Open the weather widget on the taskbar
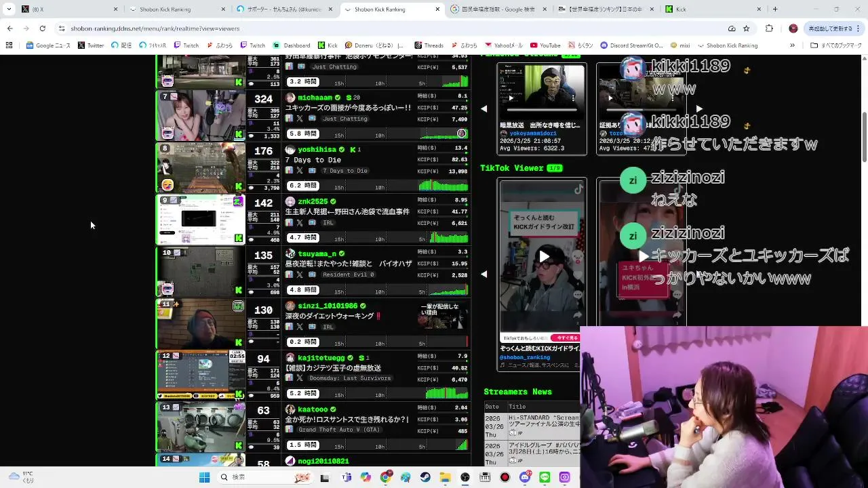This screenshot has width=868, height=488. coord(20,477)
